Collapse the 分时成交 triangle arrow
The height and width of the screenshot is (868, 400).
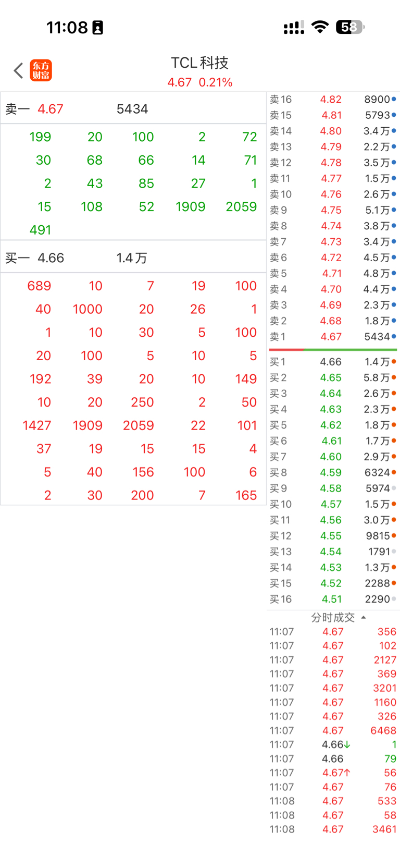pos(364,617)
